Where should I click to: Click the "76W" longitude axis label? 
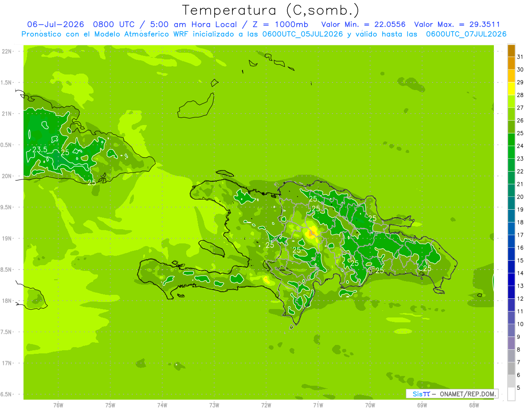click(58, 405)
